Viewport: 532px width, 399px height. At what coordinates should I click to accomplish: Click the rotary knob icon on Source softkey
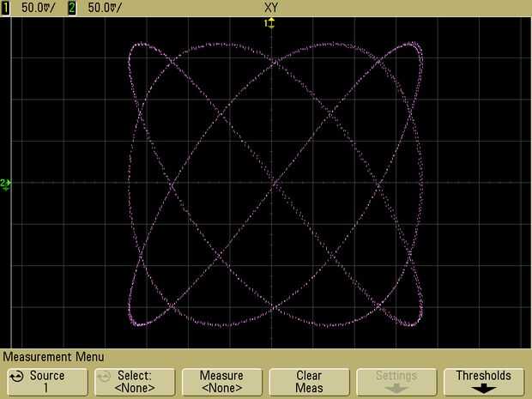16,377
